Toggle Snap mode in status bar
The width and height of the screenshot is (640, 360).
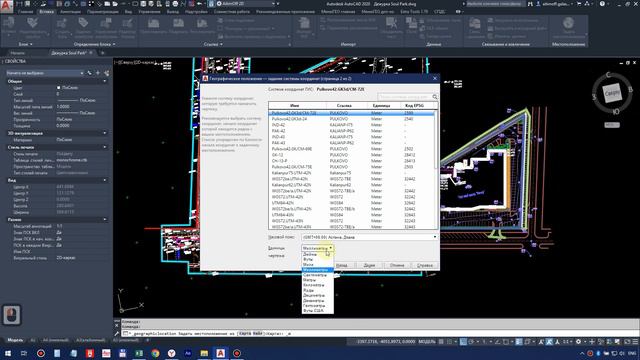point(449,342)
